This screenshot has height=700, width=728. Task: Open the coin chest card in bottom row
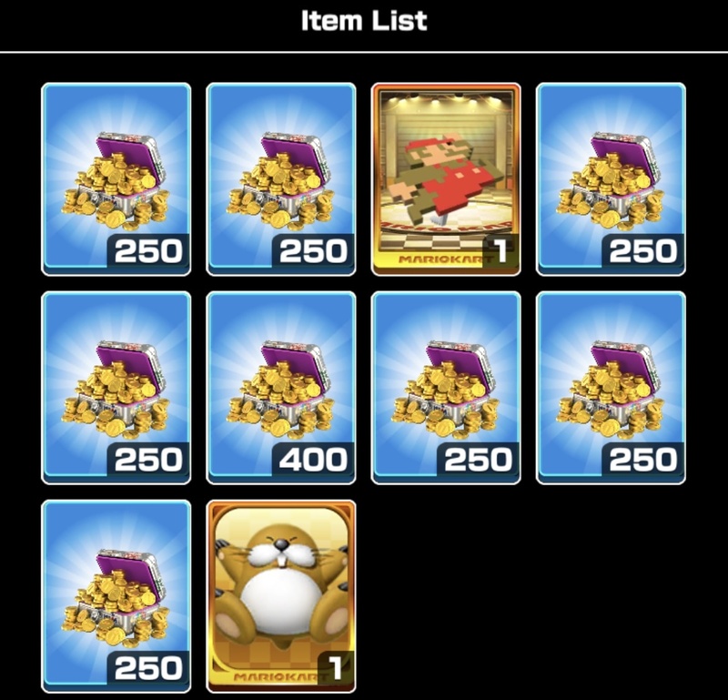pyautogui.click(x=116, y=596)
